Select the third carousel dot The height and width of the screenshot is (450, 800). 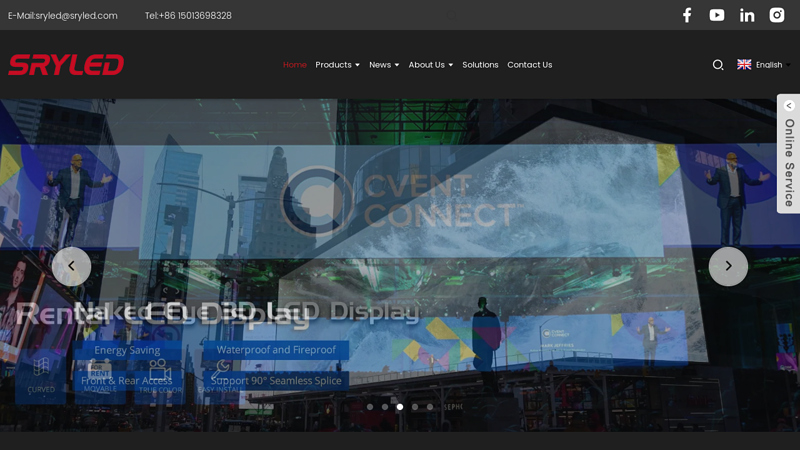click(x=400, y=407)
